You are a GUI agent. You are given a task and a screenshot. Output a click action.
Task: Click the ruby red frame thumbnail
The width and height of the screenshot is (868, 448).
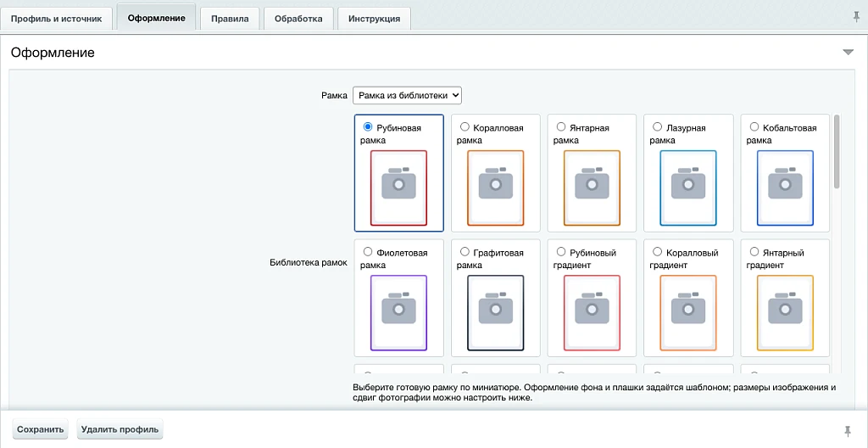click(x=398, y=188)
